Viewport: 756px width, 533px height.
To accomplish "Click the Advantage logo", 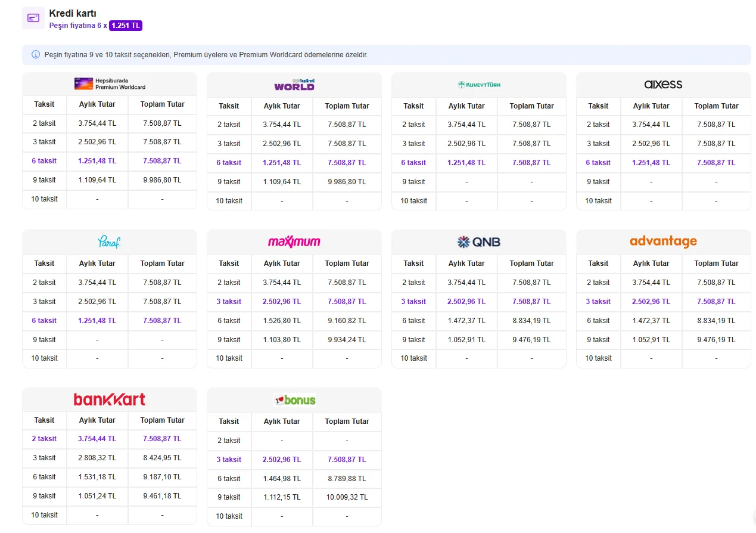I will [x=663, y=241].
